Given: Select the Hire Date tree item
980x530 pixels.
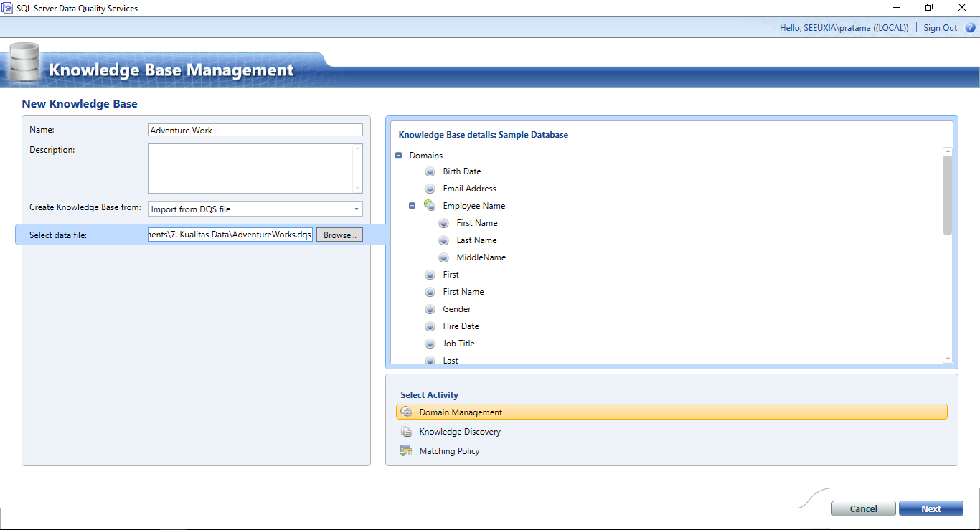Looking at the screenshot, I should [x=461, y=326].
